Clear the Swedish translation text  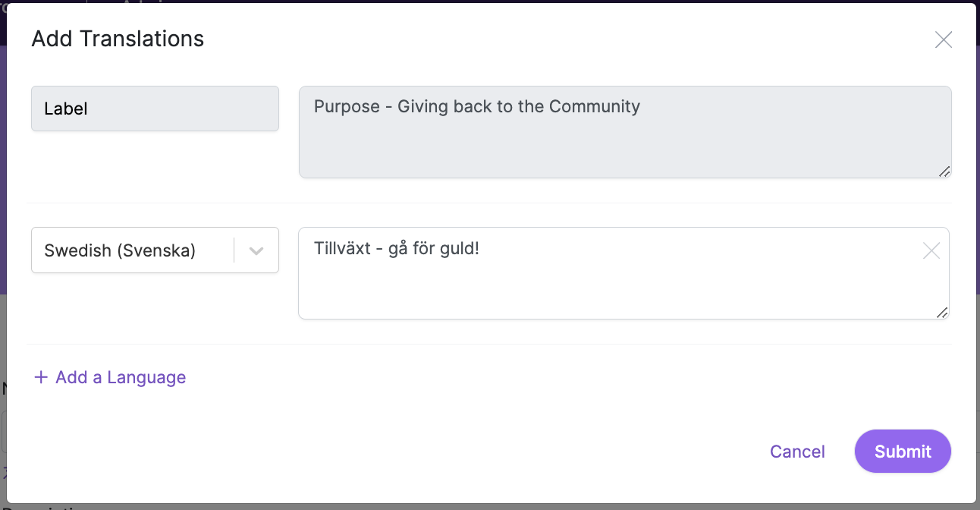tap(931, 251)
